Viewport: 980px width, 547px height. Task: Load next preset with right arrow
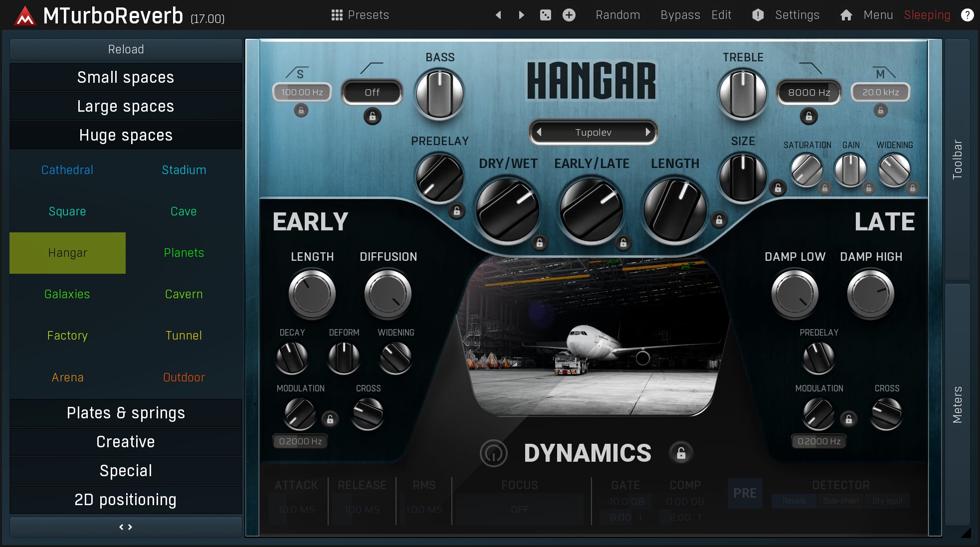(521, 15)
